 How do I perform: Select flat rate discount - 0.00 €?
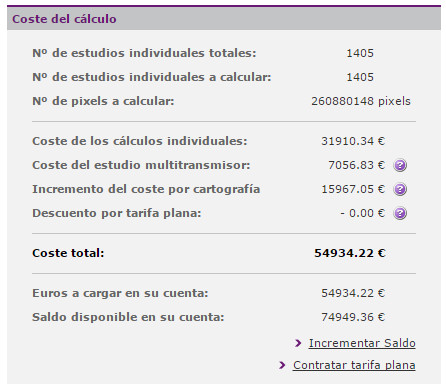coord(362,213)
